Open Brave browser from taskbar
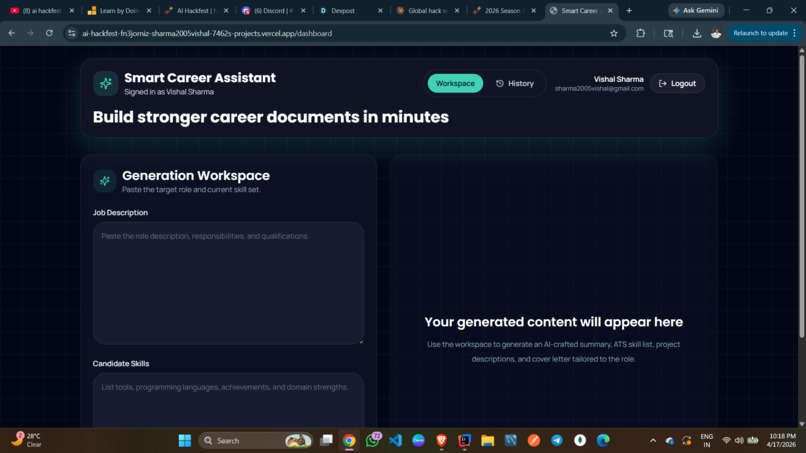The height and width of the screenshot is (453, 806). point(441,441)
